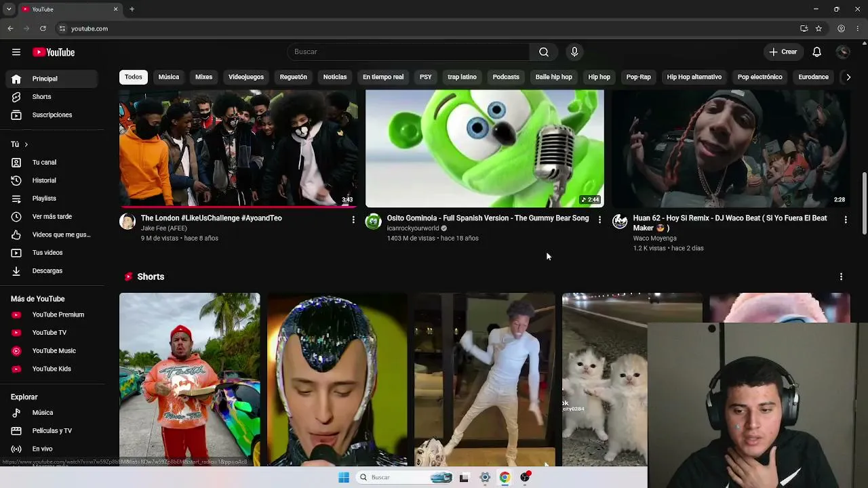Open the Short with two kittens
868x488 pixels.
(x=605, y=380)
